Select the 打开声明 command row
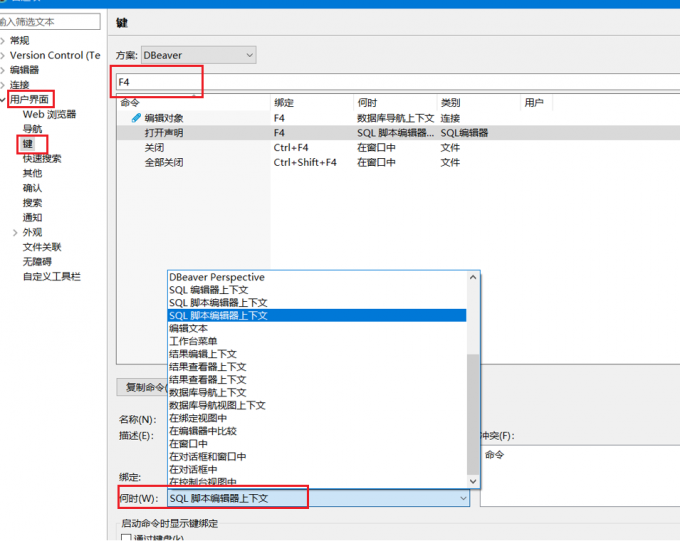Screen dimensions: 680x541 (x=398, y=133)
